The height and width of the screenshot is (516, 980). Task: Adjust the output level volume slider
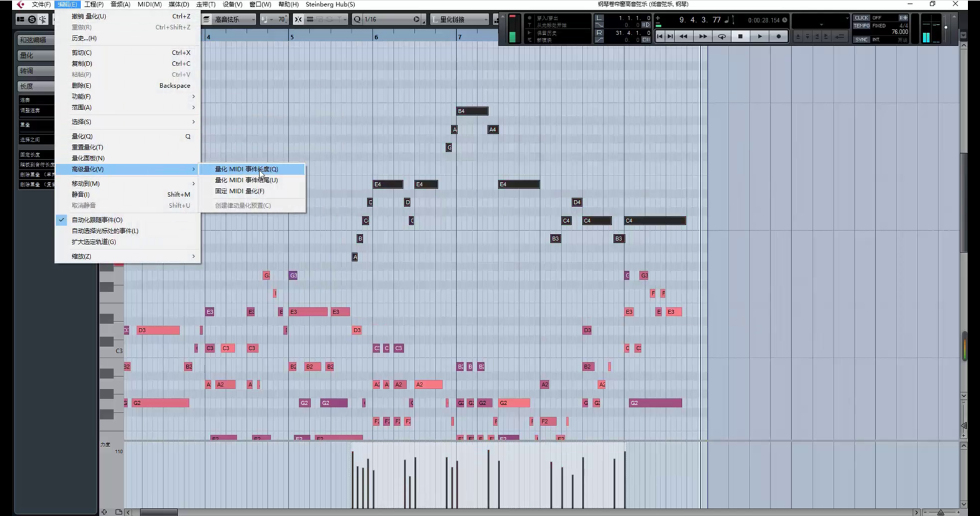coord(946,28)
